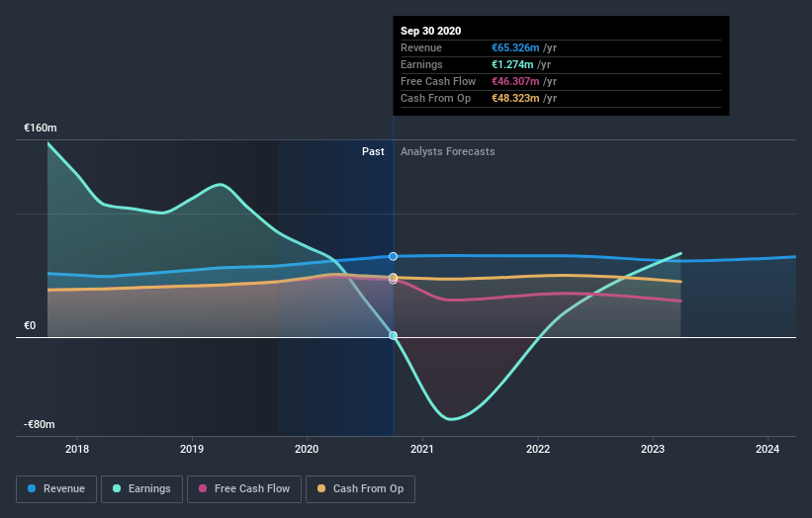This screenshot has height=518, width=812.
Task: Click the Free Cash Flow label in tooltip
Action: pyautogui.click(x=438, y=81)
